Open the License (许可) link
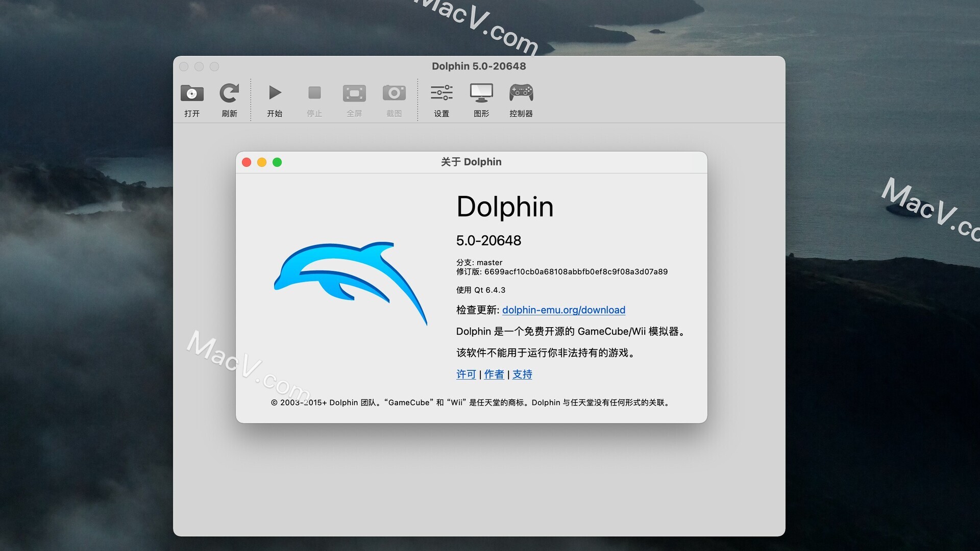The width and height of the screenshot is (980, 551). click(x=466, y=374)
